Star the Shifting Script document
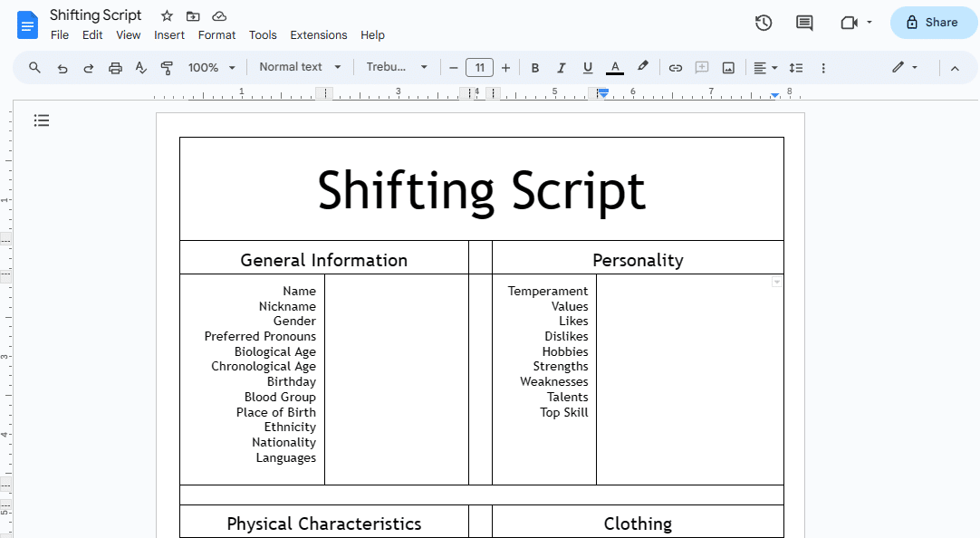The image size is (980, 538). tap(167, 16)
